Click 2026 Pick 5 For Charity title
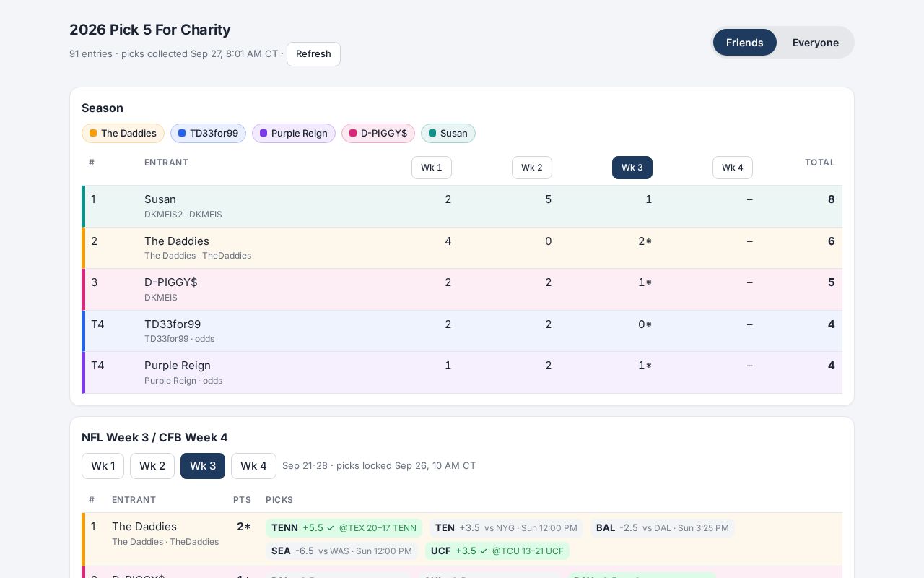924x578 pixels. click(x=150, y=30)
